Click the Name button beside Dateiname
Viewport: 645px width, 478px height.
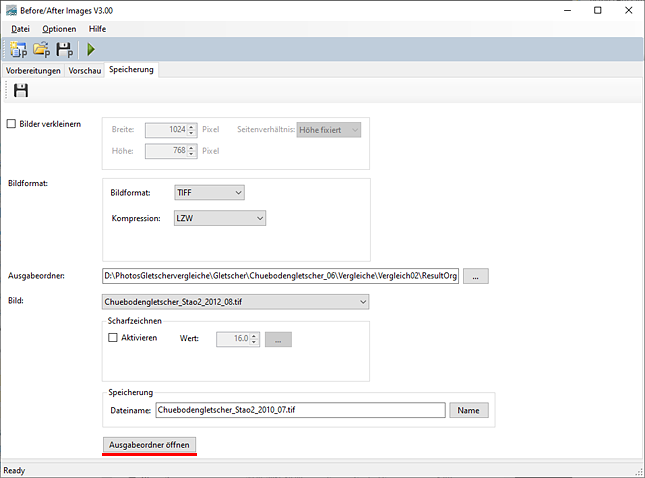click(x=469, y=410)
